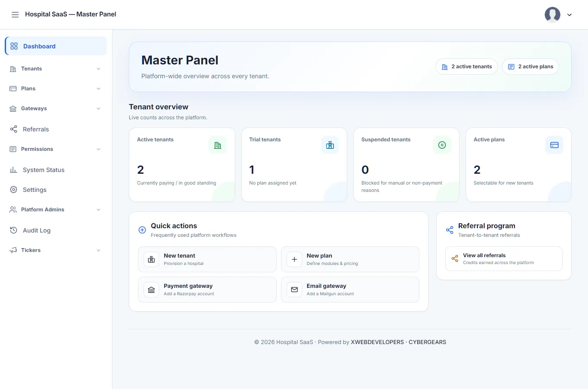Open Settings label in the sidebar
Screen dimensions: 588x389
(35, 190)
